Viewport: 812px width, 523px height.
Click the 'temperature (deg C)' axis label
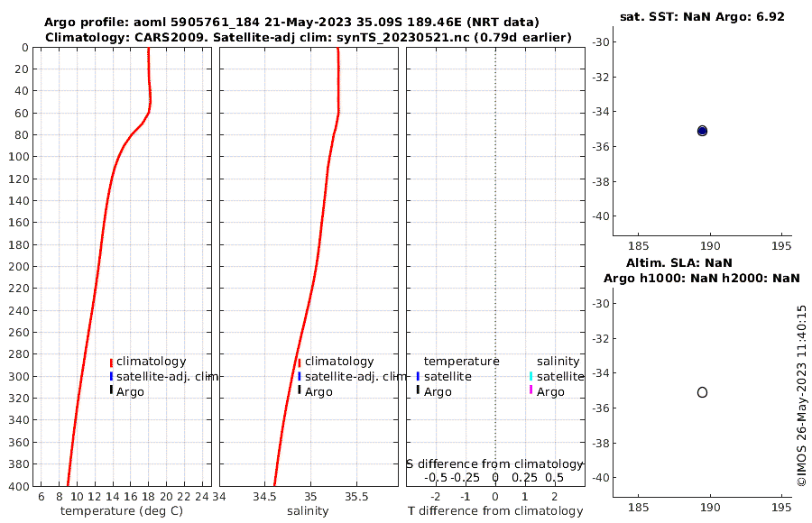coord(122,511)
